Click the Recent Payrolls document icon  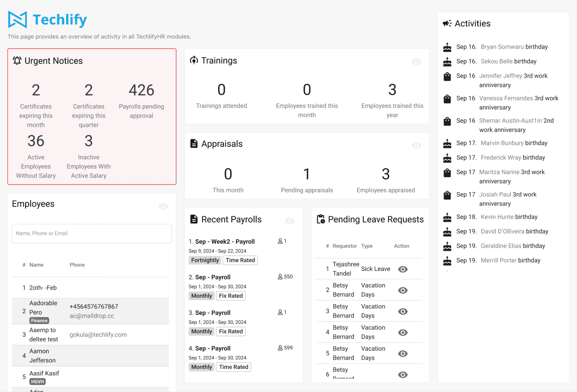tap(194, 219)
